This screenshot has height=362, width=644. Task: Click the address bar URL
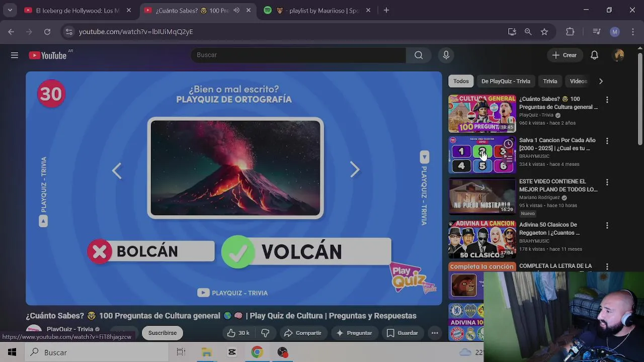click(136, 32)
